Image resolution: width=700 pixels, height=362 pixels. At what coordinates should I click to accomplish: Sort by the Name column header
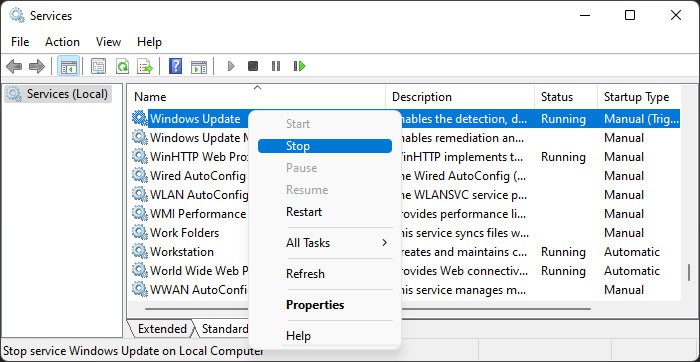point(258,97)
